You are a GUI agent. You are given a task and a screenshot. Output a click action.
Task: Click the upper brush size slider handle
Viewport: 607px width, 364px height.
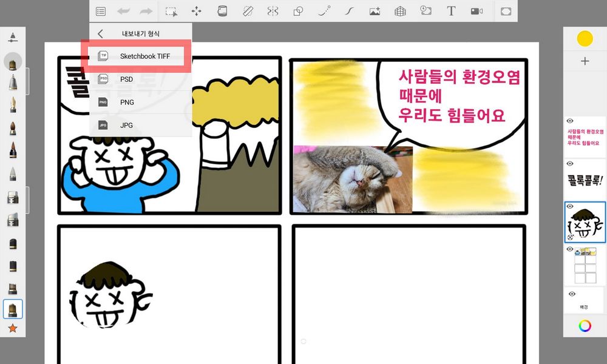[27, 81]
